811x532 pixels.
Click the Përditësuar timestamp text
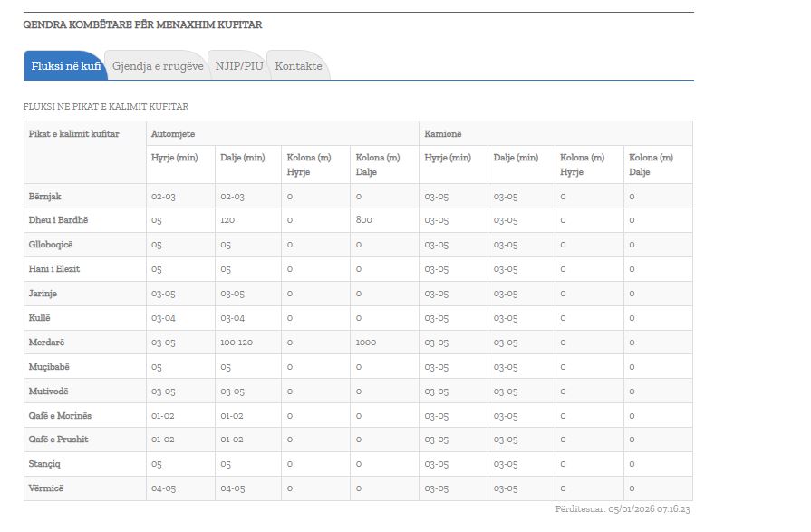623,509
